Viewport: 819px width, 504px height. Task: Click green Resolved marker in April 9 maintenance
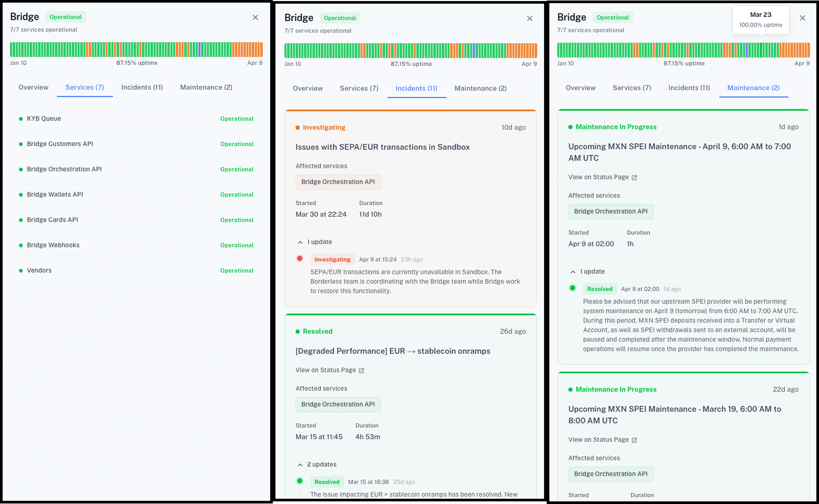pyautogui.click(x=572, y=288)
